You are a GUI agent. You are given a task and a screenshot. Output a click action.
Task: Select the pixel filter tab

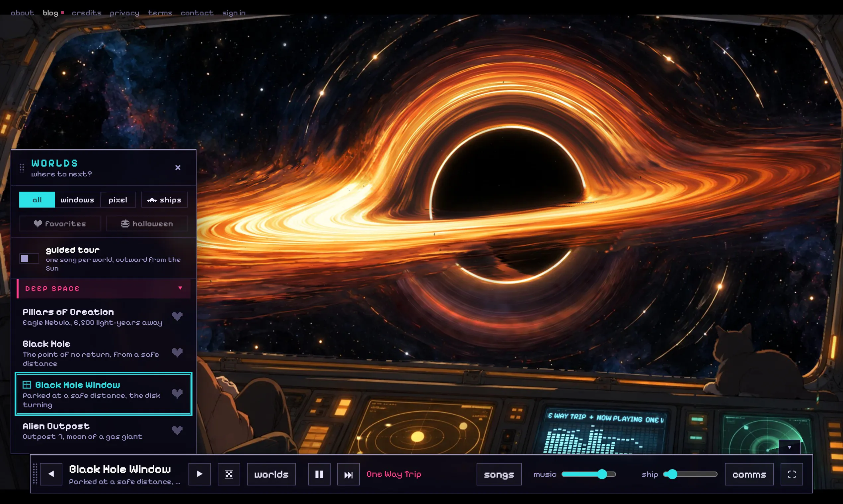click(118, 200)
